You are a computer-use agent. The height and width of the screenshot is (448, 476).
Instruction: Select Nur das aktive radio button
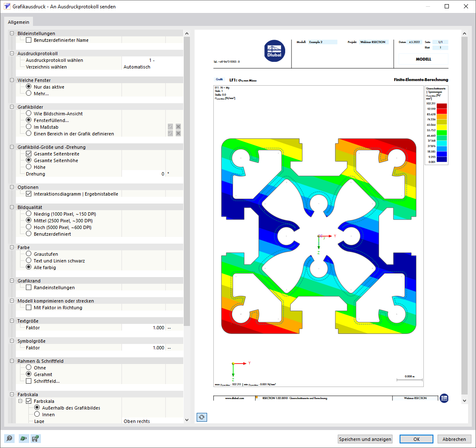click(x=28, y=87)
